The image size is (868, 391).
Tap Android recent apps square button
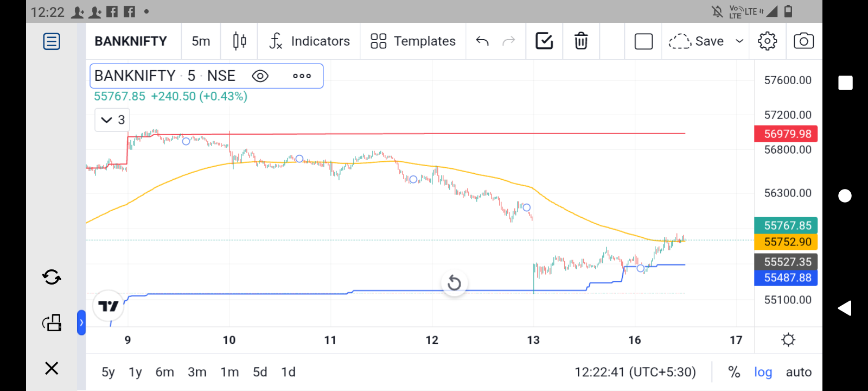[x=845, y=83]
